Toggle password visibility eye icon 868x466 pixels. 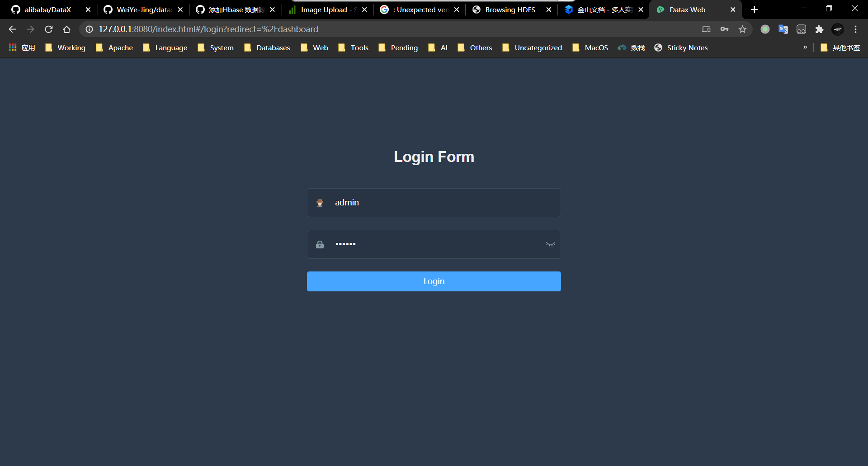tap(550, 244)
